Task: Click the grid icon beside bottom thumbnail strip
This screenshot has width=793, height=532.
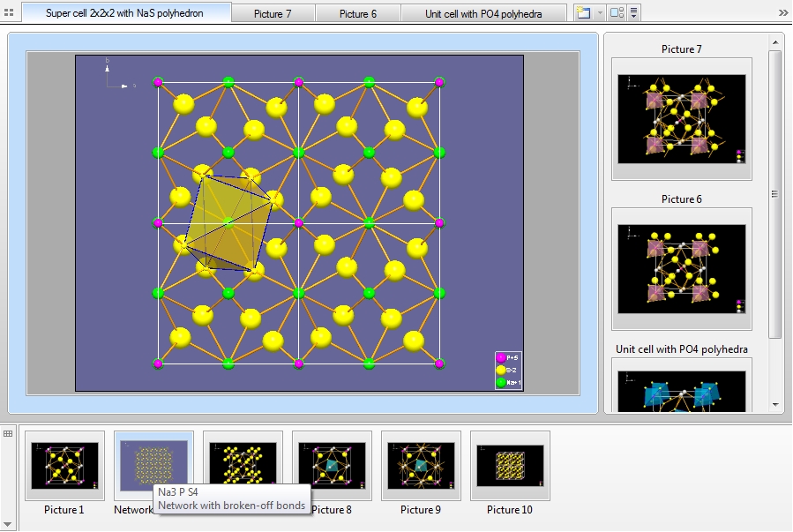Action: [9, 433]
